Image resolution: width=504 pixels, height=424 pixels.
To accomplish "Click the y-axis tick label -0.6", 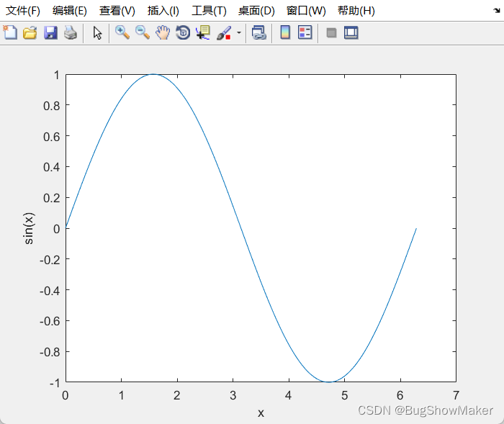I will tap(50, 321).
